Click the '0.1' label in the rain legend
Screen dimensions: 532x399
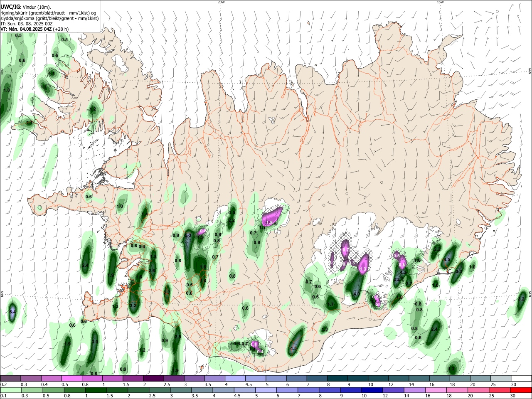coord(2,396)
